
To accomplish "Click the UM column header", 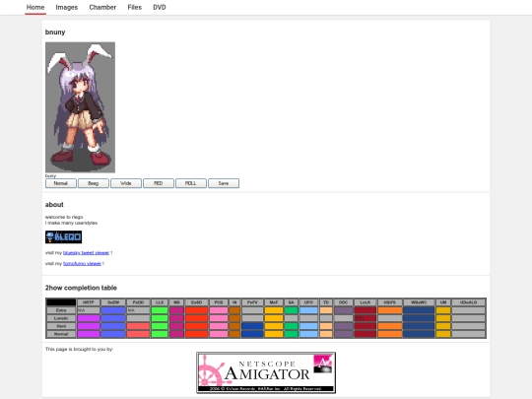I will tap(443, 302).
